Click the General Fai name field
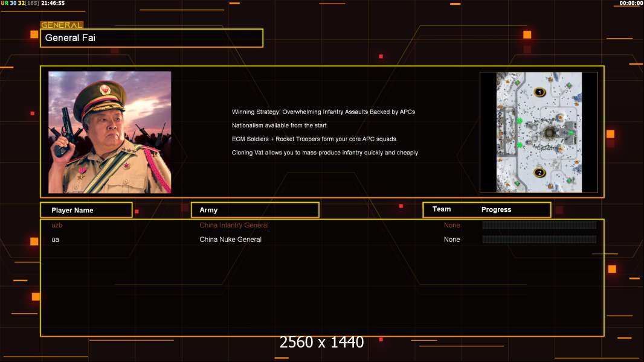 (x=152, y=38)
